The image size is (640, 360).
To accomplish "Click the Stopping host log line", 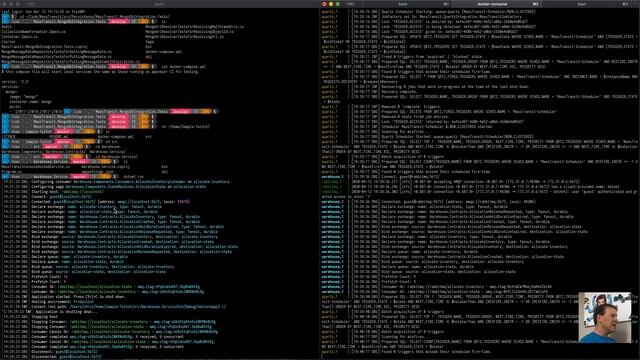I will tap(30, 317).
